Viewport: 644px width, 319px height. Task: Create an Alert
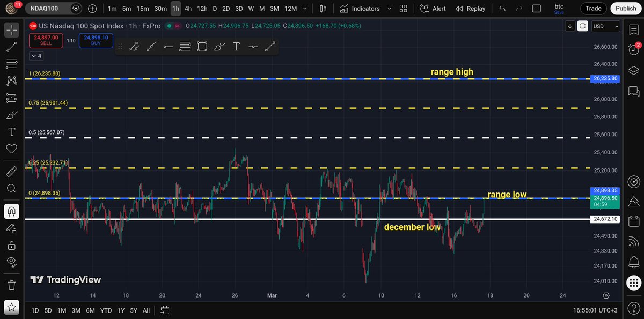click(433, 9)
